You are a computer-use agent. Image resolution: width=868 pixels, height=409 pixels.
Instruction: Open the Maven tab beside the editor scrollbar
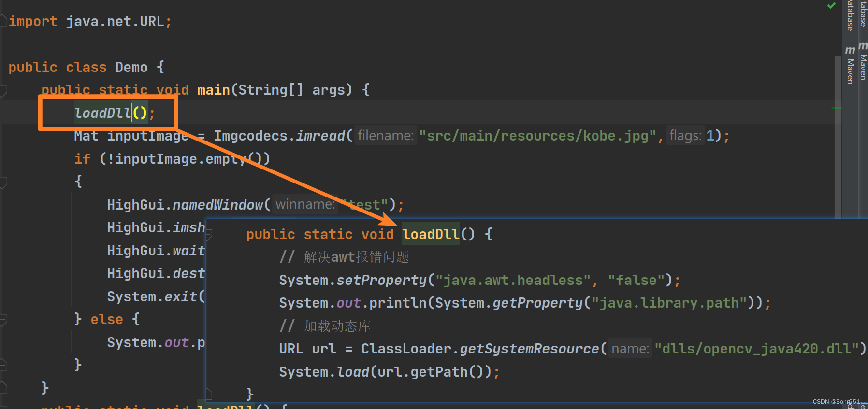tap(850, 71)
